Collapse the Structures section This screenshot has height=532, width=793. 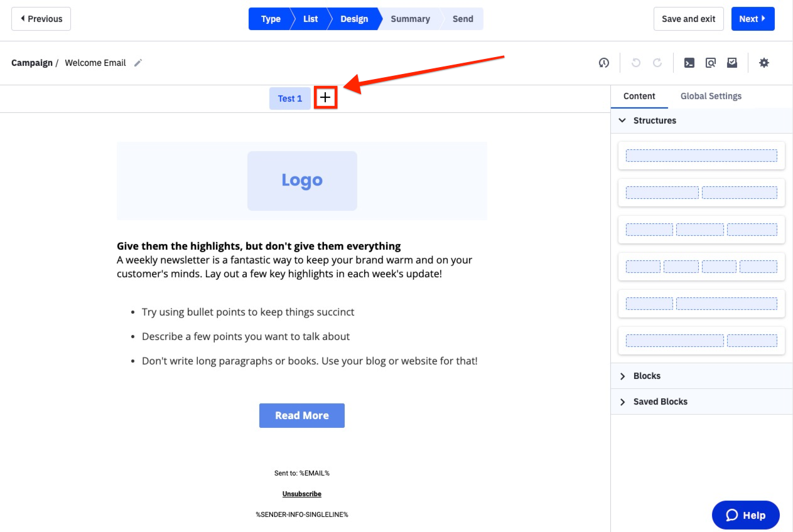655,120
